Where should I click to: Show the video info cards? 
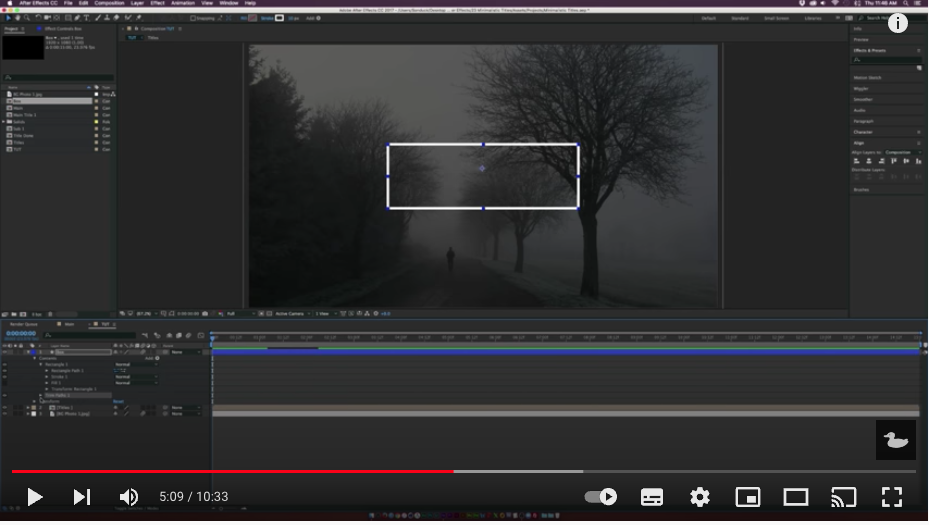pos(898,23)
